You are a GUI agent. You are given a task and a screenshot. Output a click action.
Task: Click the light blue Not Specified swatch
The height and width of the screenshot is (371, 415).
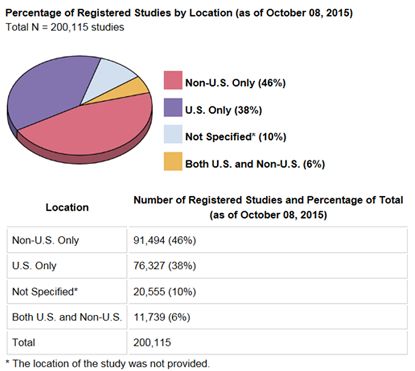[173, 134]
